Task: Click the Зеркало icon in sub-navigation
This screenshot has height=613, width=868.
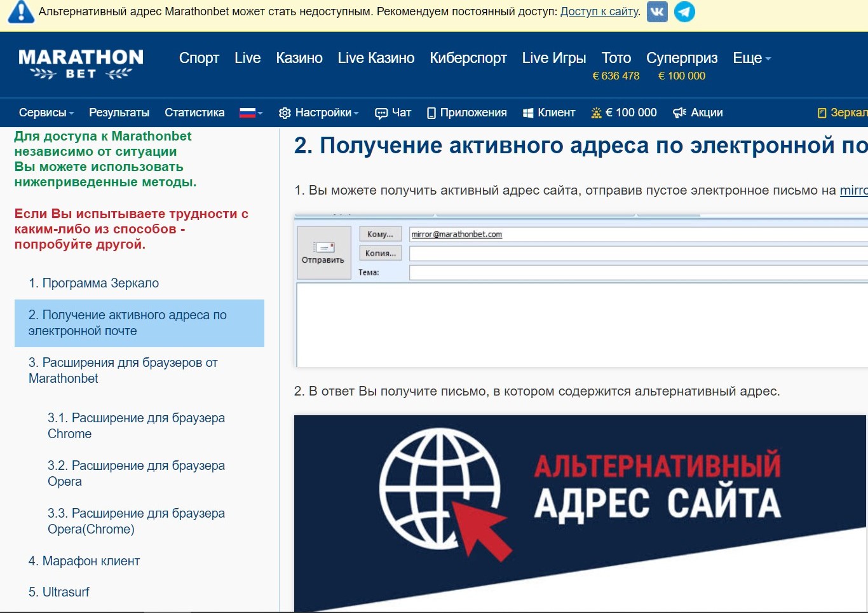Action: click(822, 113)
